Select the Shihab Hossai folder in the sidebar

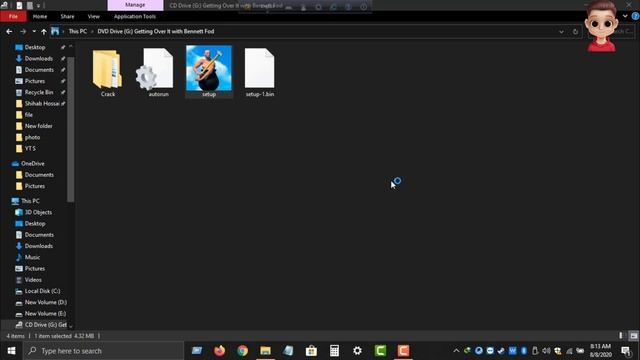pyautogui.click(x=42, y=103)
